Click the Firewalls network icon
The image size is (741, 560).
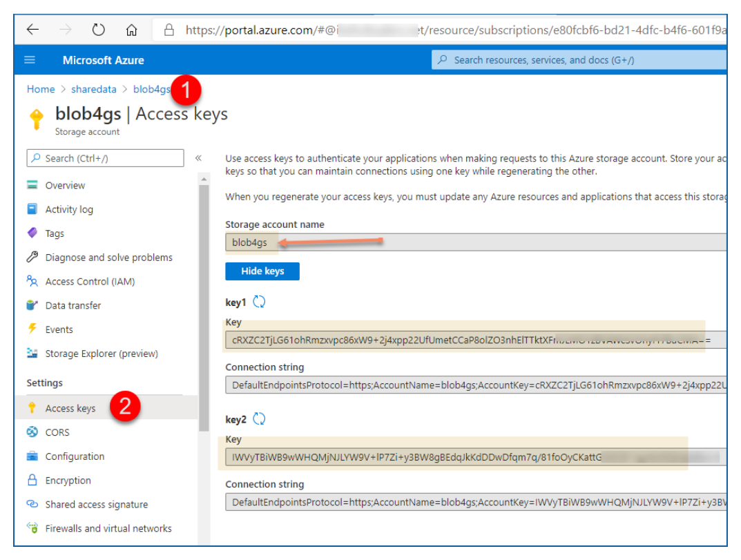(x=32, y=528)
